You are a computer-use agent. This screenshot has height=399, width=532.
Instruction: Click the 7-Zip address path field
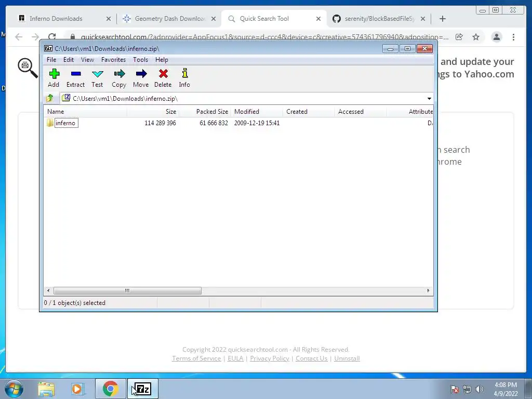(243, 98)
